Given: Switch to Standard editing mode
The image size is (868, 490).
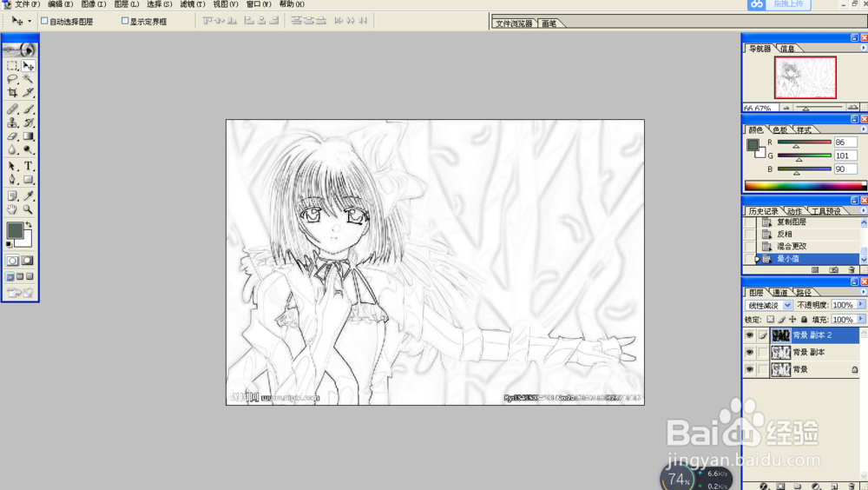Looking at the screenshot, I should 12,261.
